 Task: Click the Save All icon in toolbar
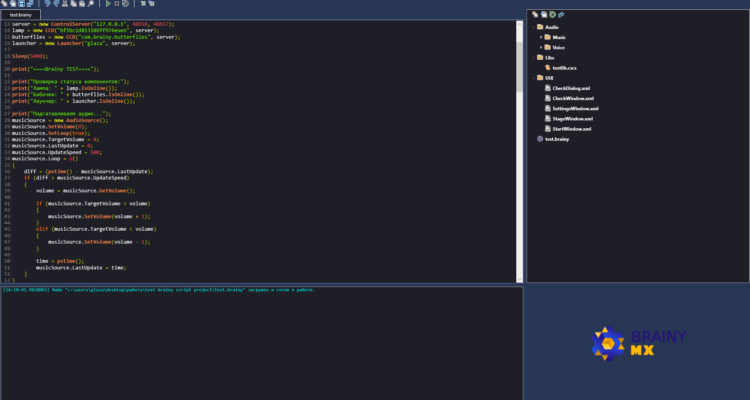point(30,3)
